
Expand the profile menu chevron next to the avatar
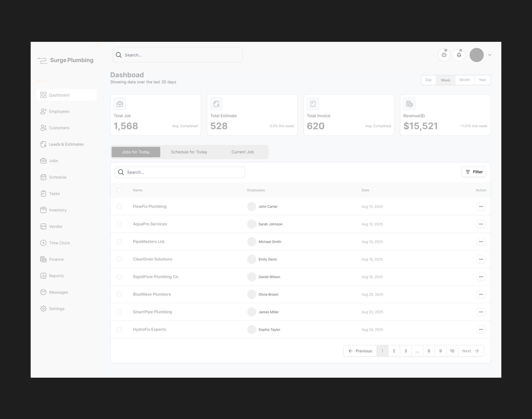(489, 55)
